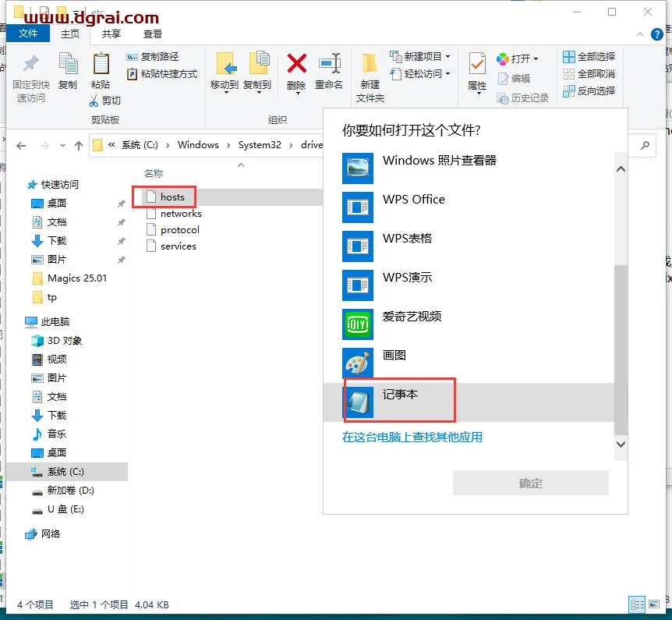The height and width of the screenshot is (620, 672).
Task: Choose Notepad (记事本) app
Action: pos(469,402)
